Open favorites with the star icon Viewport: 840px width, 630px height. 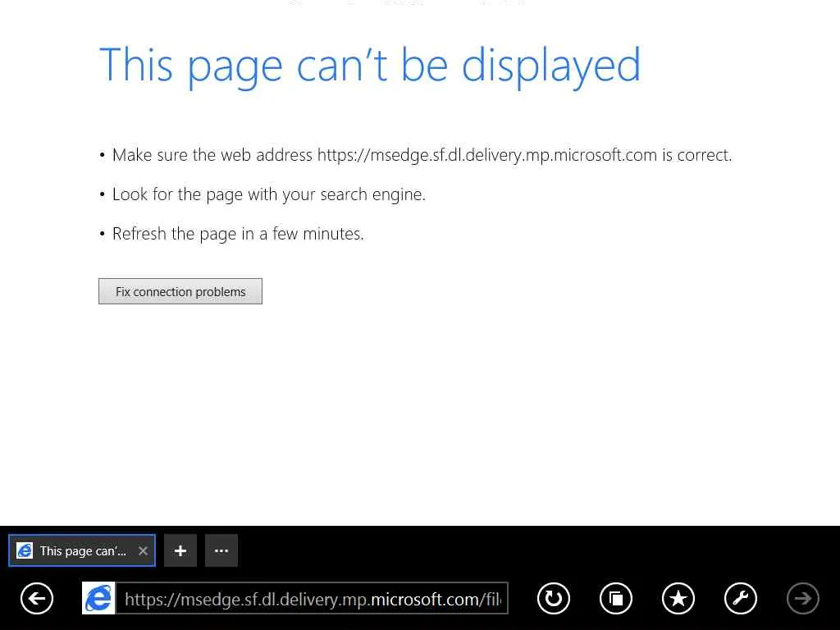(x=678, y=598)
